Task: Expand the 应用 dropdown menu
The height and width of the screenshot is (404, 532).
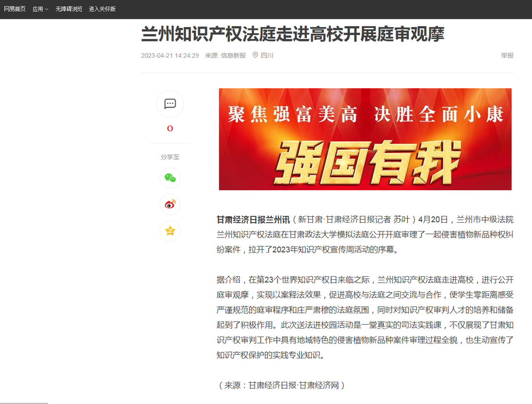Action: coord(40,9)
